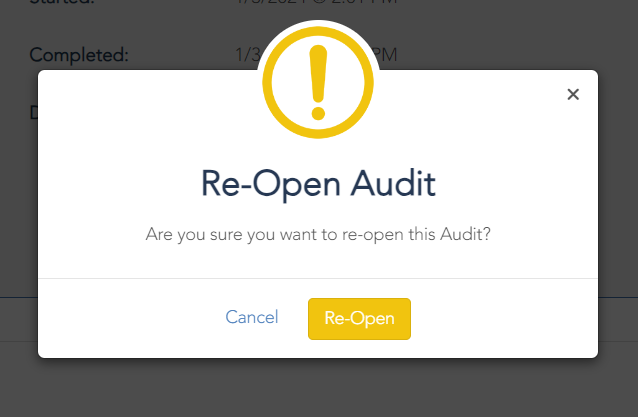Viewport: 638px width, 417px height.
Task: Confirm with the yellow Re-Open button
Action: click(x=359, y=319)
